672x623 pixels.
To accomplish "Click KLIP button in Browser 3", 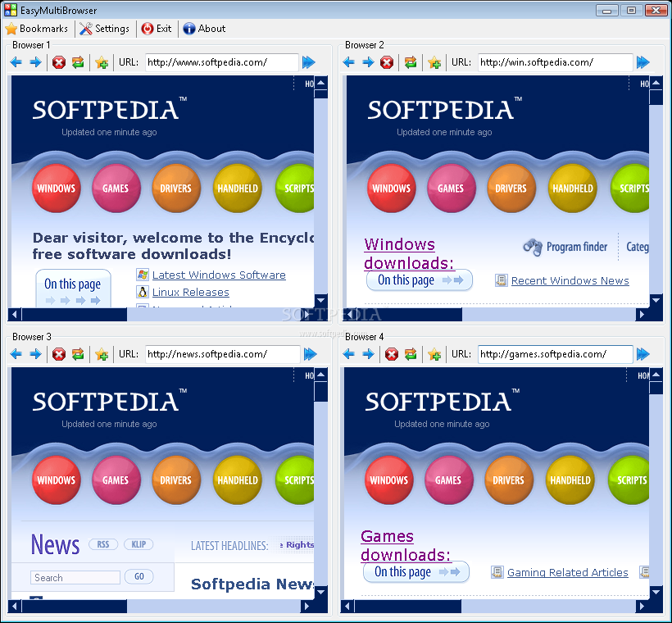I will 138,544.
